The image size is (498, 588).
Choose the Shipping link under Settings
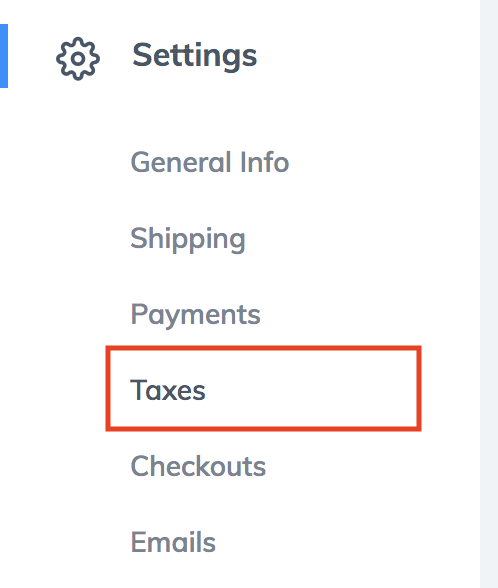(188, 239)
